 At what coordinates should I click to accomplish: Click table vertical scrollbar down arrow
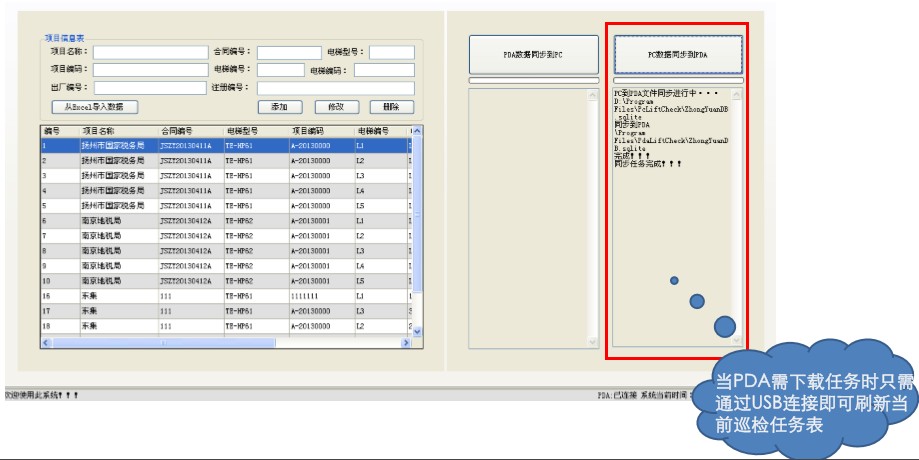click(x=417, y=331)
